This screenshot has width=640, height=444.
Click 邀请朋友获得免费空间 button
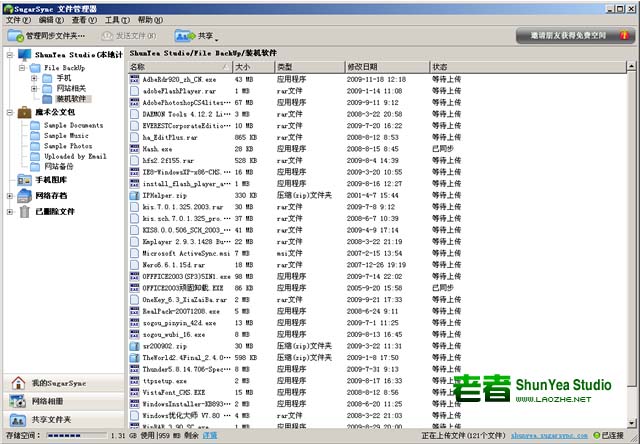coord(576,36)
